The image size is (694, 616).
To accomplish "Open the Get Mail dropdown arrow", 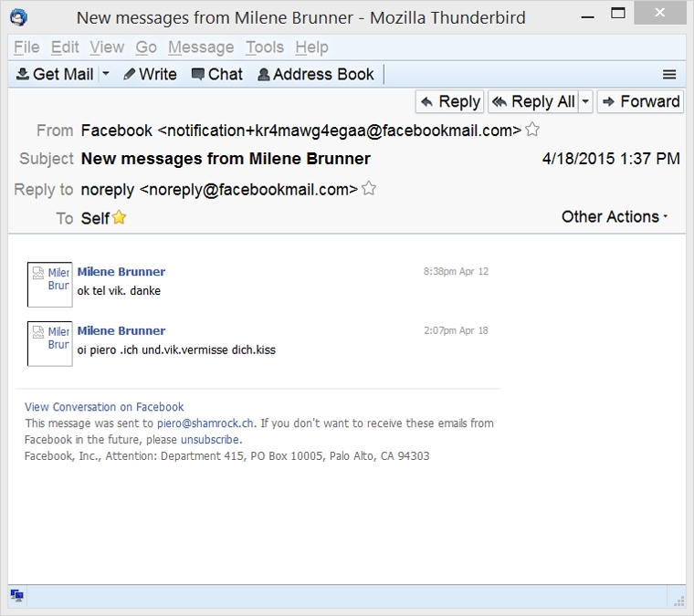I will click(106, 75).
